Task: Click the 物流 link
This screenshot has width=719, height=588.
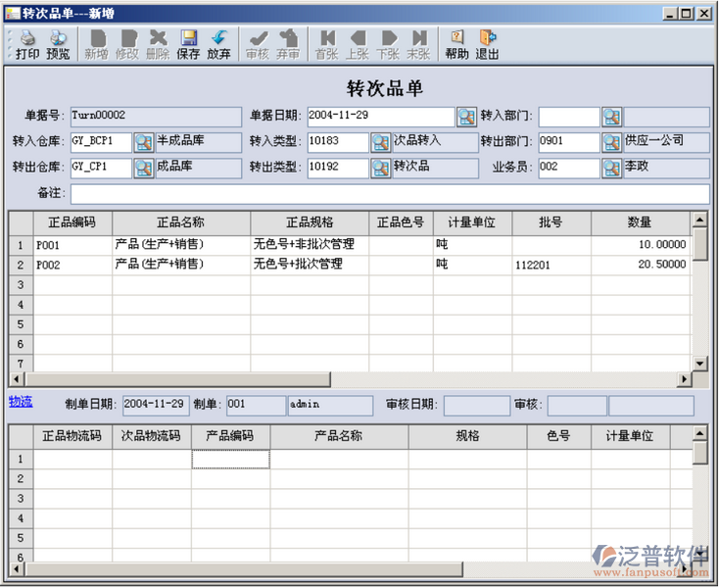Action: point(21,401)
